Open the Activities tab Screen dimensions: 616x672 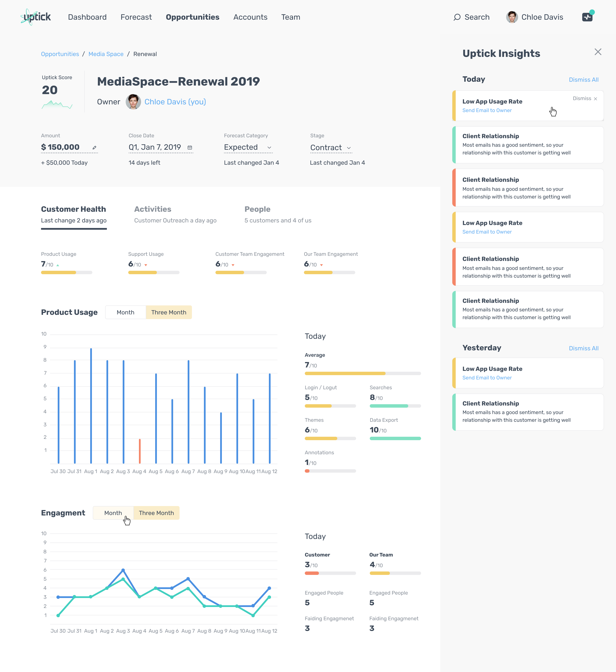(x=153, y=209)
